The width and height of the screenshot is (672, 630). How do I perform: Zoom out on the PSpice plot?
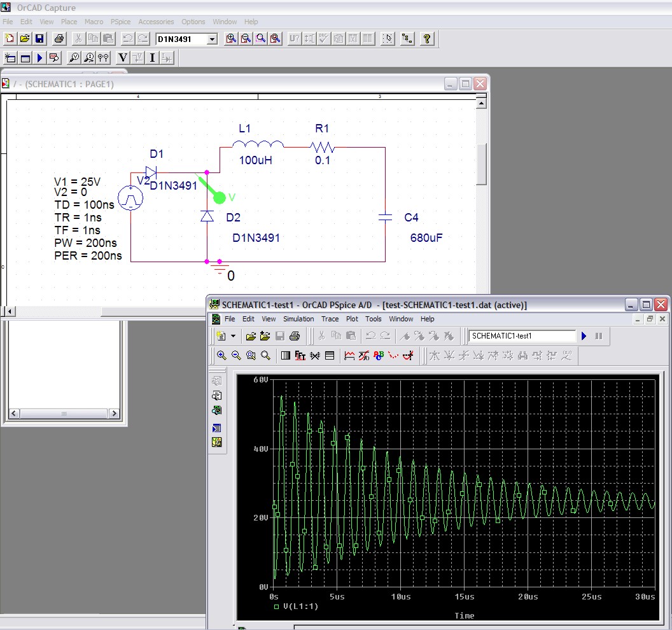point(236,355)
